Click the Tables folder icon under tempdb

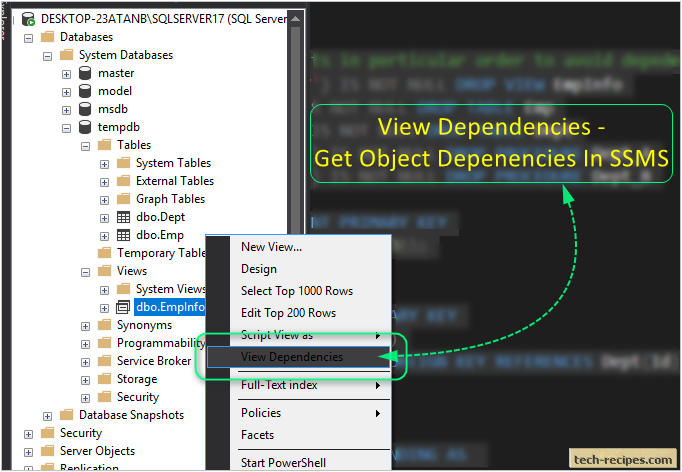tap(104, 145)
